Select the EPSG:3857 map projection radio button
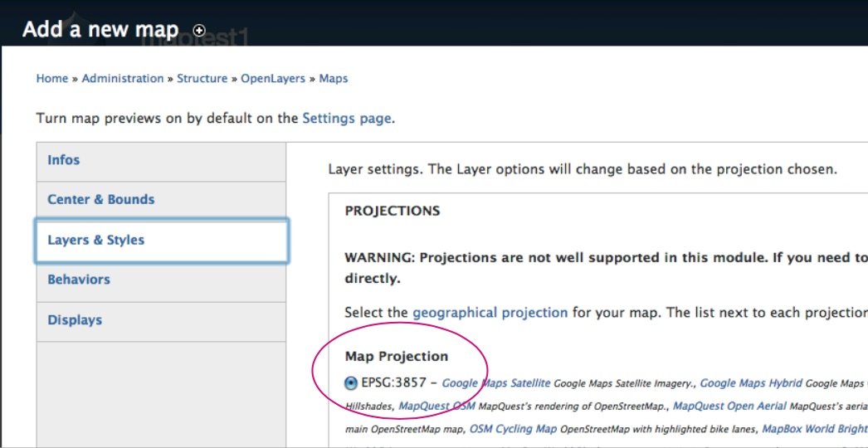868x448 pixels. click(x=352, y=383)
